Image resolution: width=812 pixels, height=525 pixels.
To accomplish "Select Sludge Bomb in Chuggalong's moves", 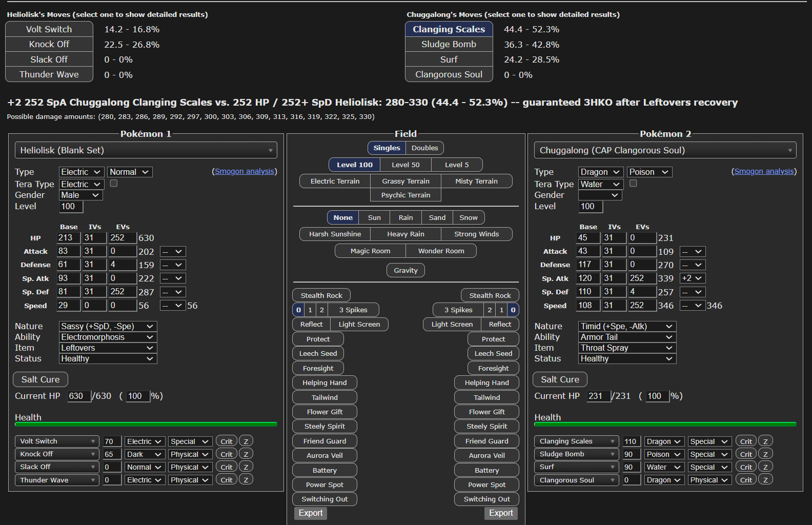I will 449,45.
